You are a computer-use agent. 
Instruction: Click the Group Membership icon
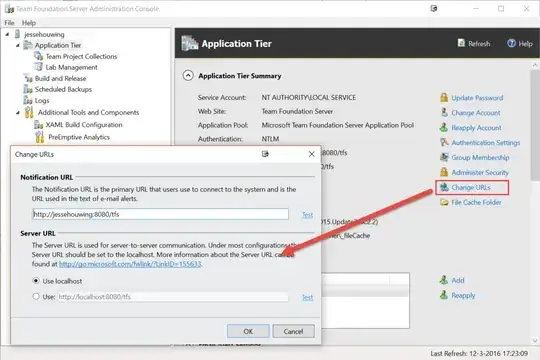pos(444,157)
